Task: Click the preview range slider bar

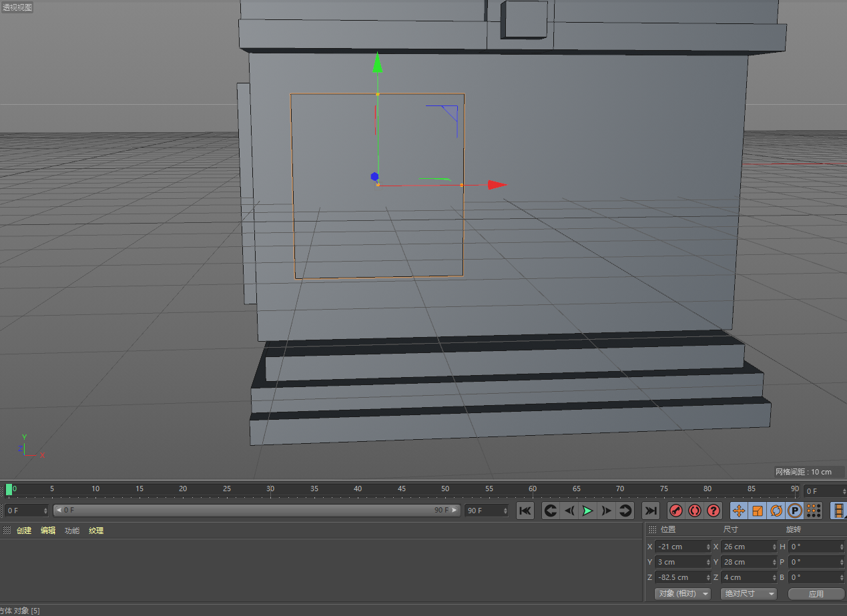Action: [x=257, y=510]
